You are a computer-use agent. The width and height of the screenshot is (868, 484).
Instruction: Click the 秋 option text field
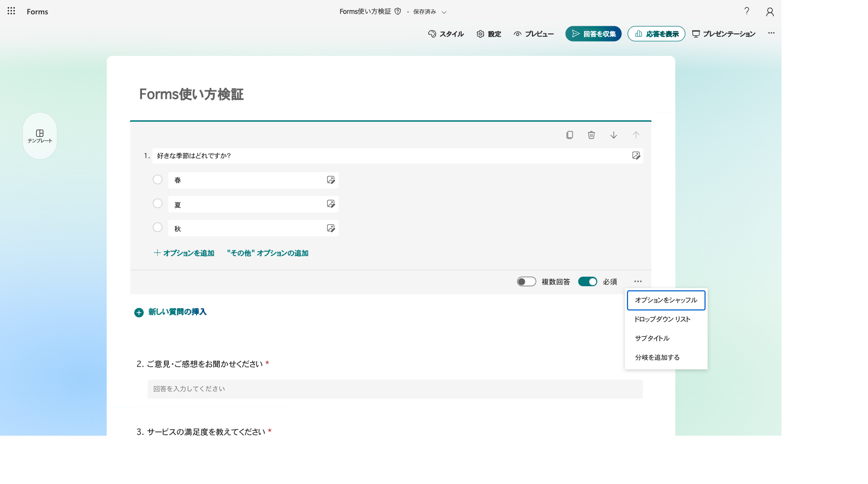pyautogui.click(x=253, y=228)
